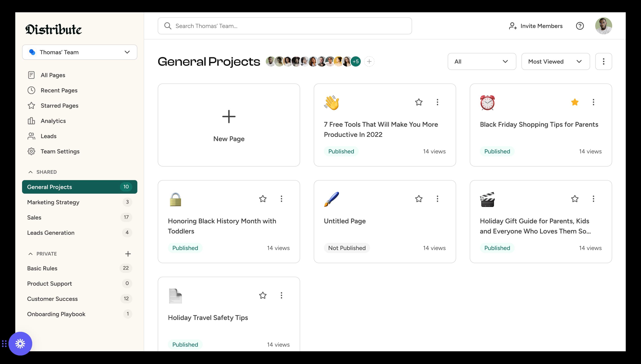The height and width of the screenshot is (364, 641).
Task: Open 7 Free Tools page title
Action: pyautogui.click(x=381, y=129)
